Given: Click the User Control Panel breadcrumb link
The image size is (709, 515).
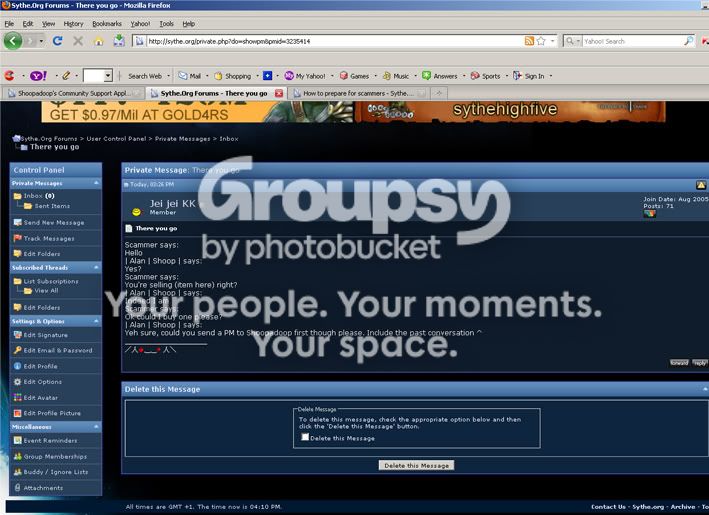Looking at the screenshot, I should pyautogui.click(x=116, y=139).
